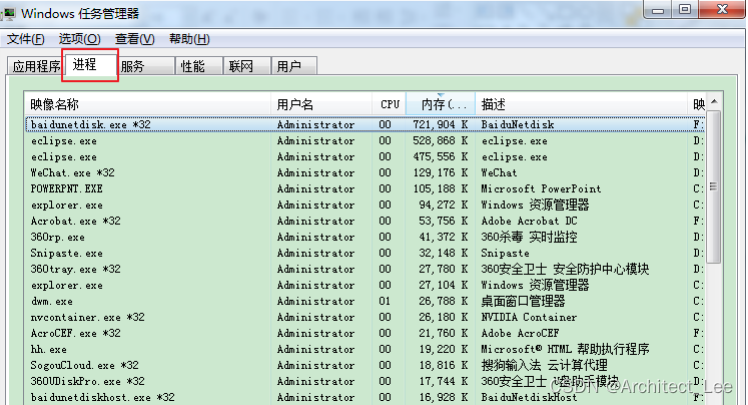The height and width of the screenshot is (405, 748).
Task: Select the 360rp.exe process
Action: [x=365, y=237]
